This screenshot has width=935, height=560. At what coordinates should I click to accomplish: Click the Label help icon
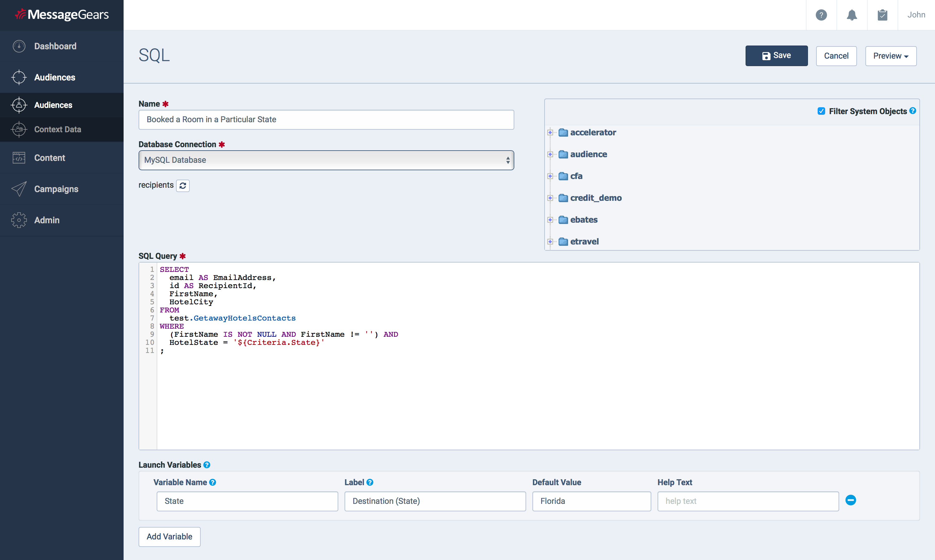click(x=370, y=482)
